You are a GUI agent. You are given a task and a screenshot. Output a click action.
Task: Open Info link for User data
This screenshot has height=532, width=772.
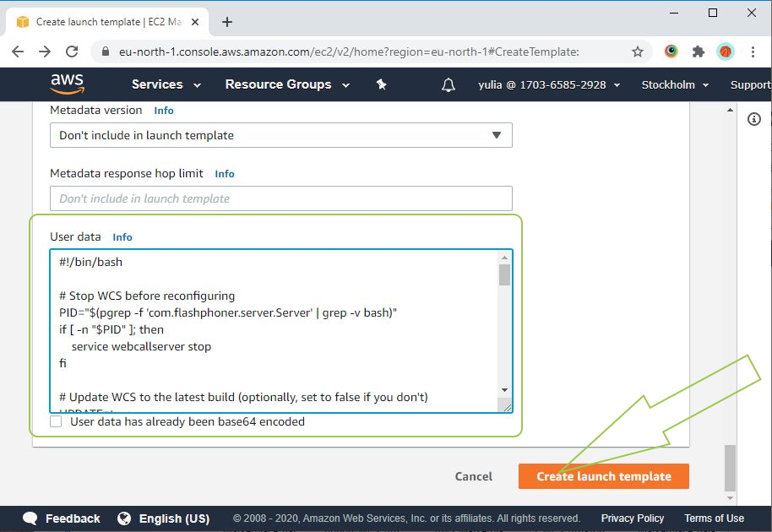click(122, 237)
